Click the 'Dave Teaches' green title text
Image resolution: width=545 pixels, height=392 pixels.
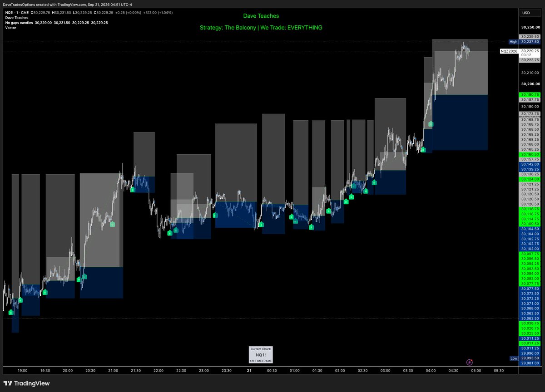[x=261, y=16]
